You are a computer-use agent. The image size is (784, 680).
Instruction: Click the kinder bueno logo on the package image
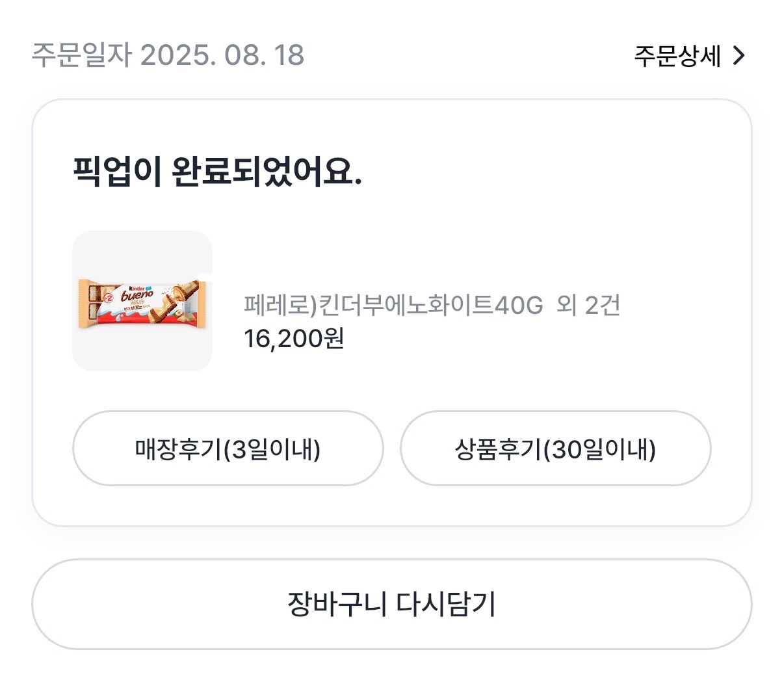point(137,294)
